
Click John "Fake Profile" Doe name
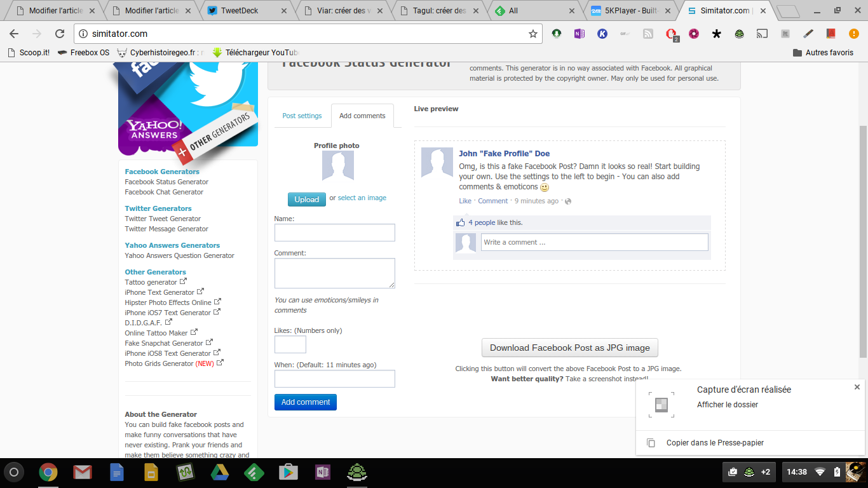click(x=505, y=153)
